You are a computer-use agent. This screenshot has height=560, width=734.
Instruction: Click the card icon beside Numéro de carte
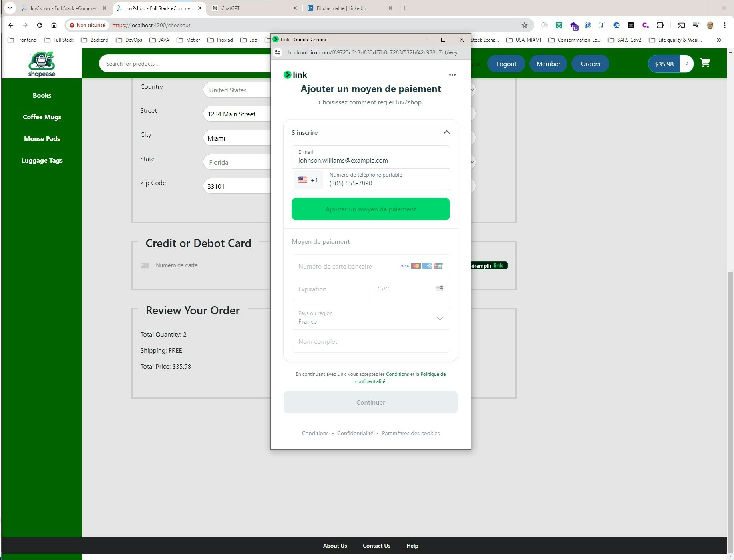point(145,265)
